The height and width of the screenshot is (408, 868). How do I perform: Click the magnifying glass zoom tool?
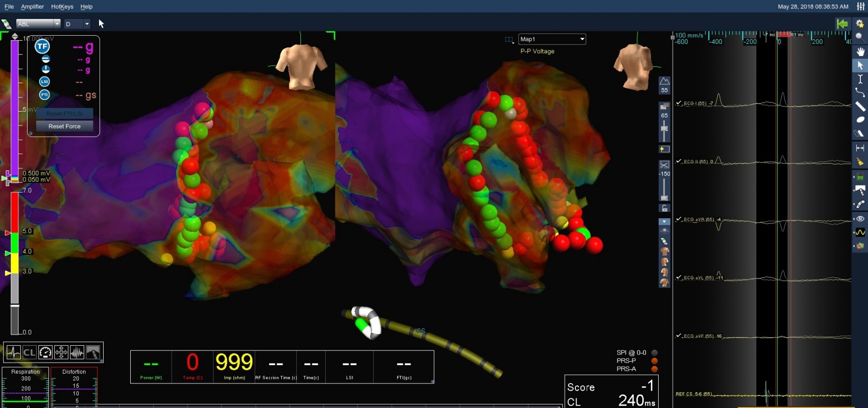coord(860,37)
